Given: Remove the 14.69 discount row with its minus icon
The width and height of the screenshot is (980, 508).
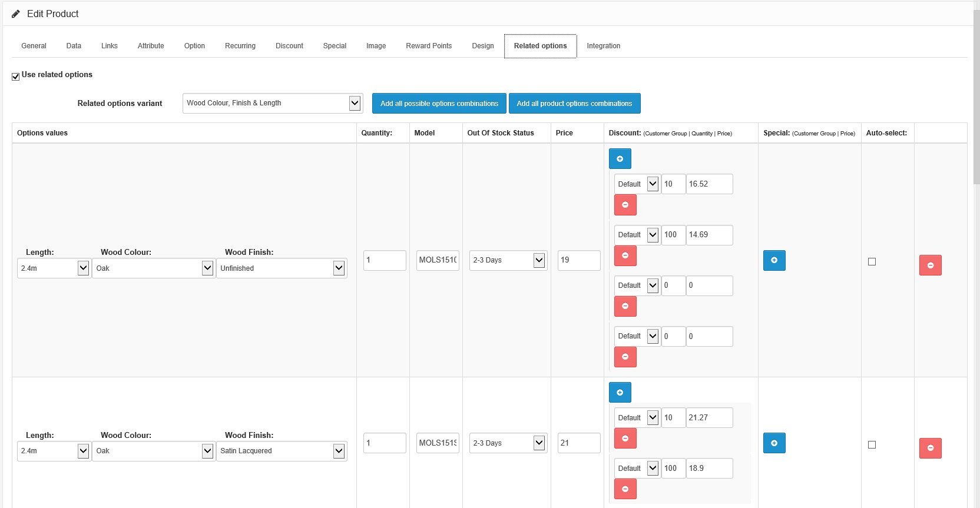Looking at the screenshot, I should [x=625, y=255].
